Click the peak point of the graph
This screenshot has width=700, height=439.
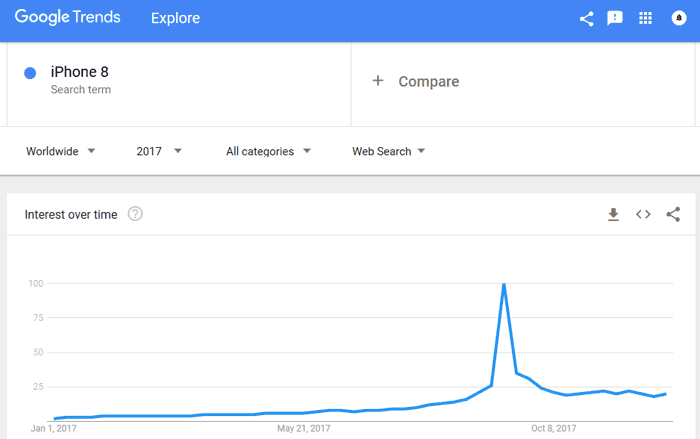(x=504, y=284)
